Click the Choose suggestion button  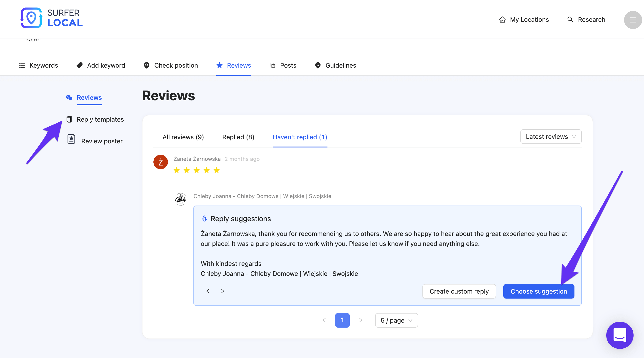click(539, 291)
